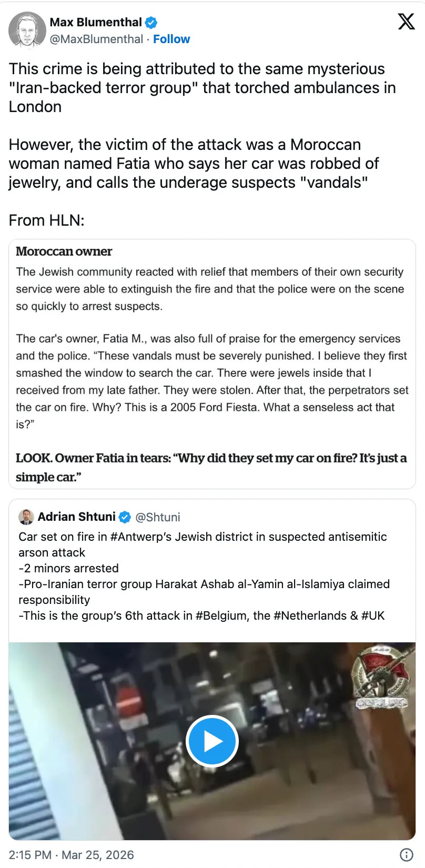Open the Adrian Shtuni display name
Viewport: 425px width, 868px height.
pyautogui.click(x=76, y=517)
